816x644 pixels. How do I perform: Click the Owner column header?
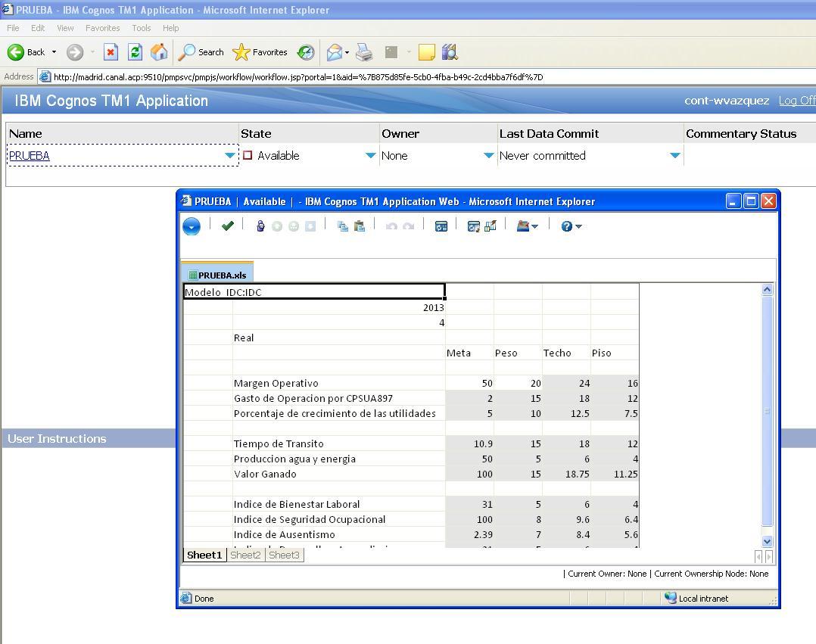tap(438, 133)
